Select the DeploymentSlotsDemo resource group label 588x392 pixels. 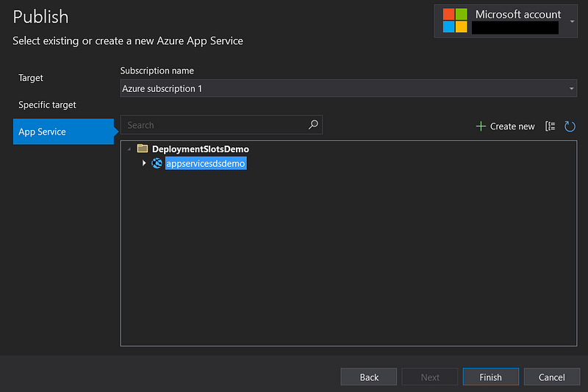[x=200, y=149]
